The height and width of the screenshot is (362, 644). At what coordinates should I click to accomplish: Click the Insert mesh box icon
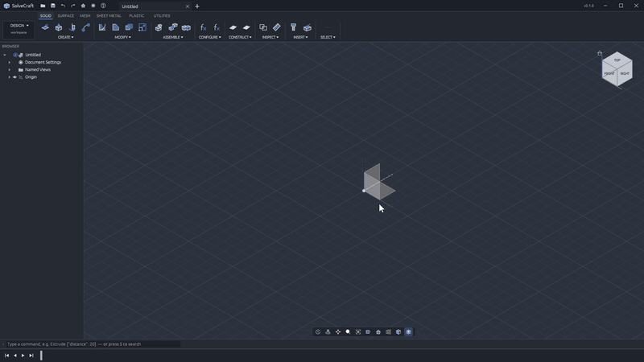[x=308, y=27]
